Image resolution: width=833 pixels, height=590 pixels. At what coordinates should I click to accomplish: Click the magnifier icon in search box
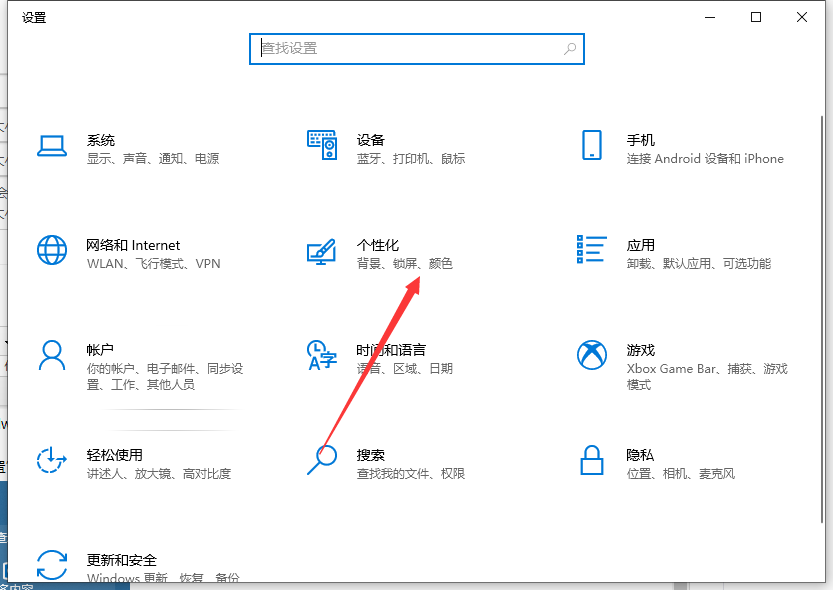[x=570, y=48]
